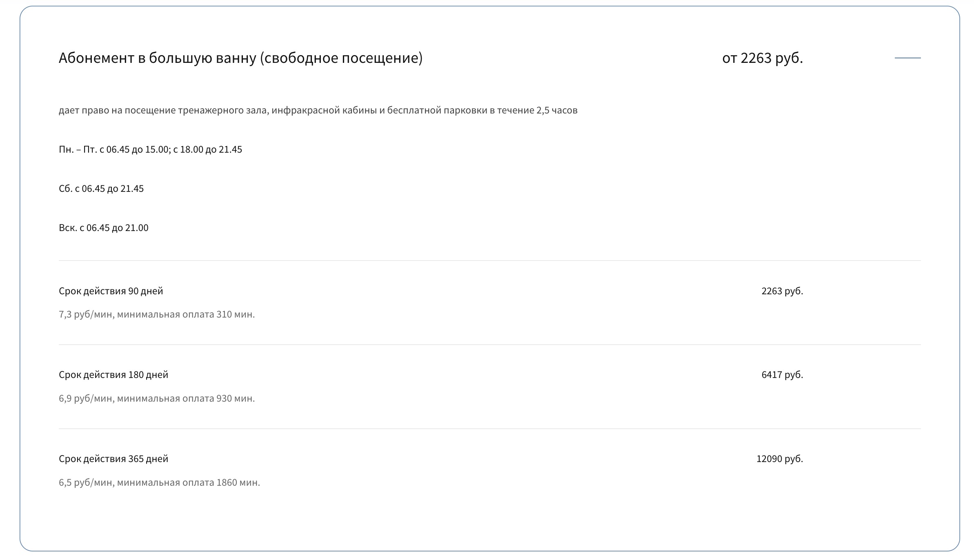Click the row price '2263 руб.'
This screenshot has width=974, height=560.
click(x=782, y=291)
